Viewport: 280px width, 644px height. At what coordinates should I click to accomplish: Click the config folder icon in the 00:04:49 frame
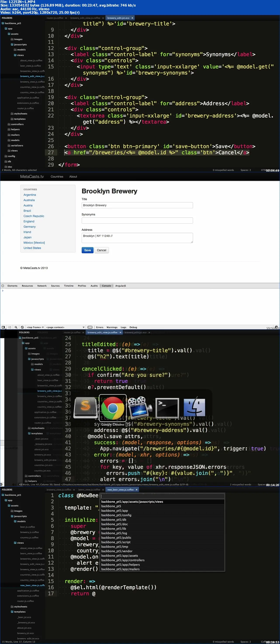[x=6, y=156]
